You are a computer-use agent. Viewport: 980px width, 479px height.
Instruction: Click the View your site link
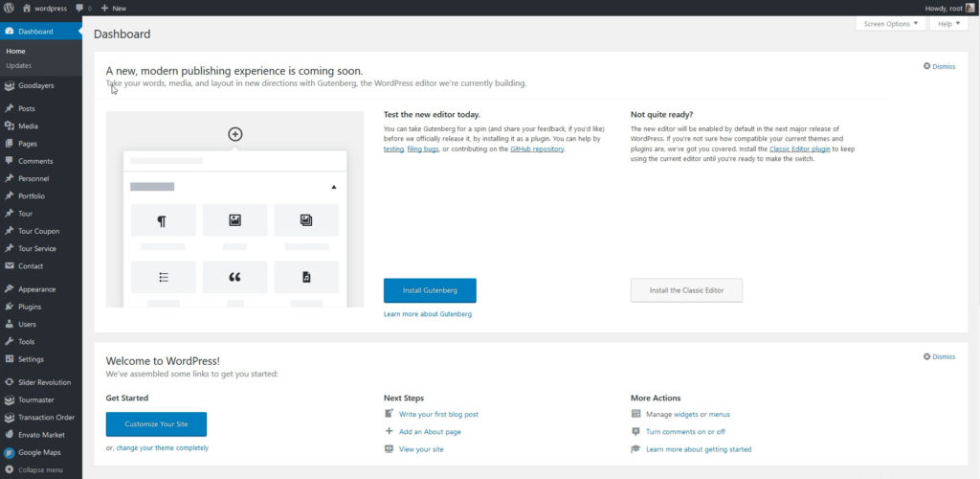[421, 449]
